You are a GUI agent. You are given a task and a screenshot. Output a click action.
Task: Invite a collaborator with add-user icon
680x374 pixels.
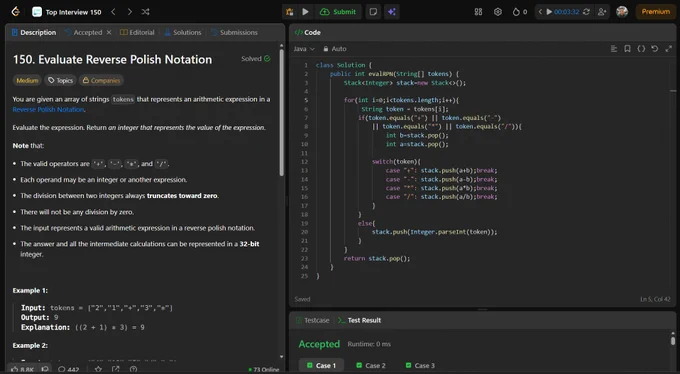point(602,12)
